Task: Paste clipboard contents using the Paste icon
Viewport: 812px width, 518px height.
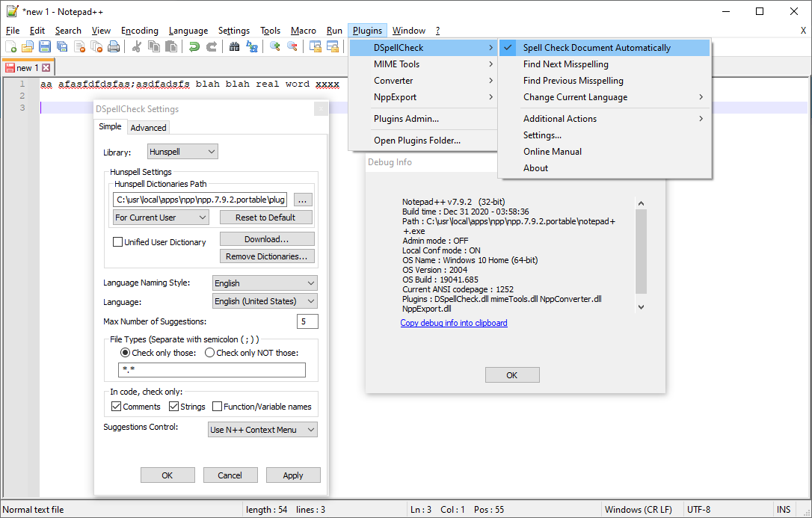Action: tap(172, 46)
